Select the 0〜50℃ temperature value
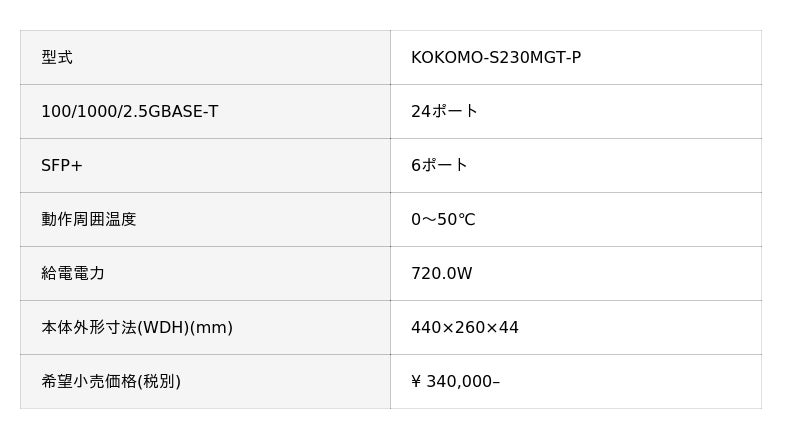This screenshot has height=439, width=800. point(443,220)
